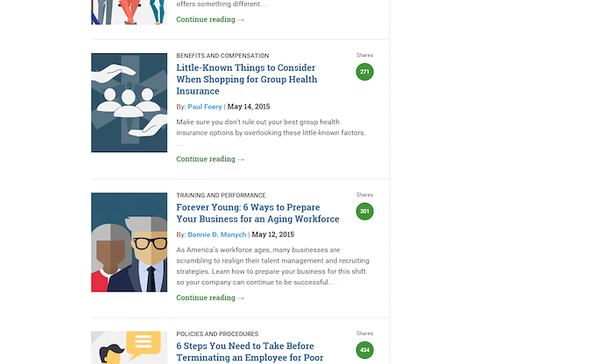Open the speech bubble article thumbnail
The image size is (613, 364).
click(x=129, y=347)
